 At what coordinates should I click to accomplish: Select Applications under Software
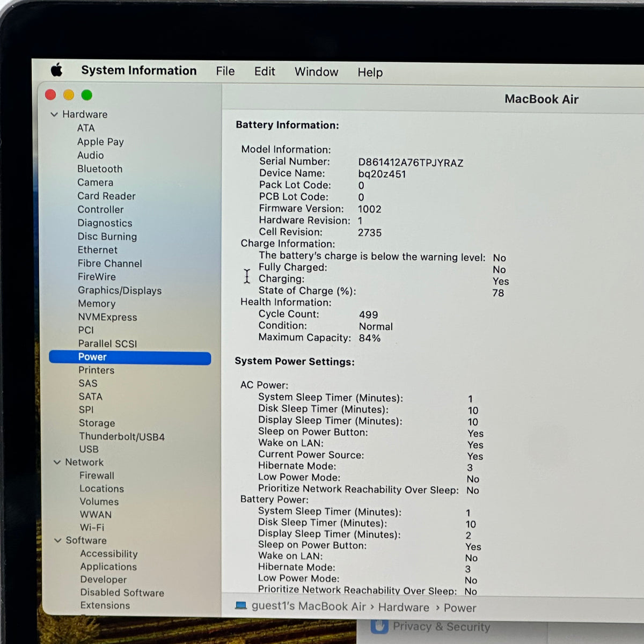108,566
